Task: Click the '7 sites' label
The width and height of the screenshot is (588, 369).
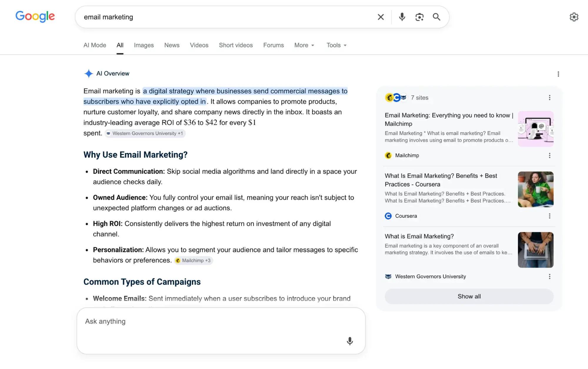Action: 419,98
